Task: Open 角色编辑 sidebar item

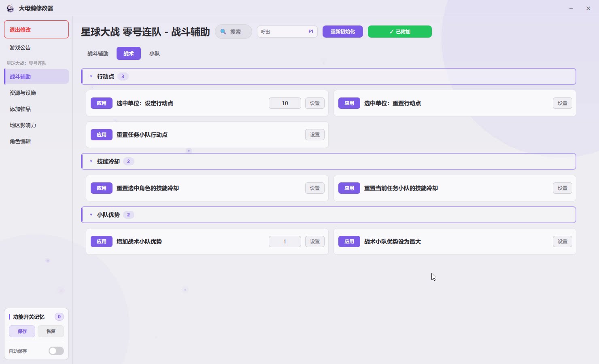Action: pos(36,141)
